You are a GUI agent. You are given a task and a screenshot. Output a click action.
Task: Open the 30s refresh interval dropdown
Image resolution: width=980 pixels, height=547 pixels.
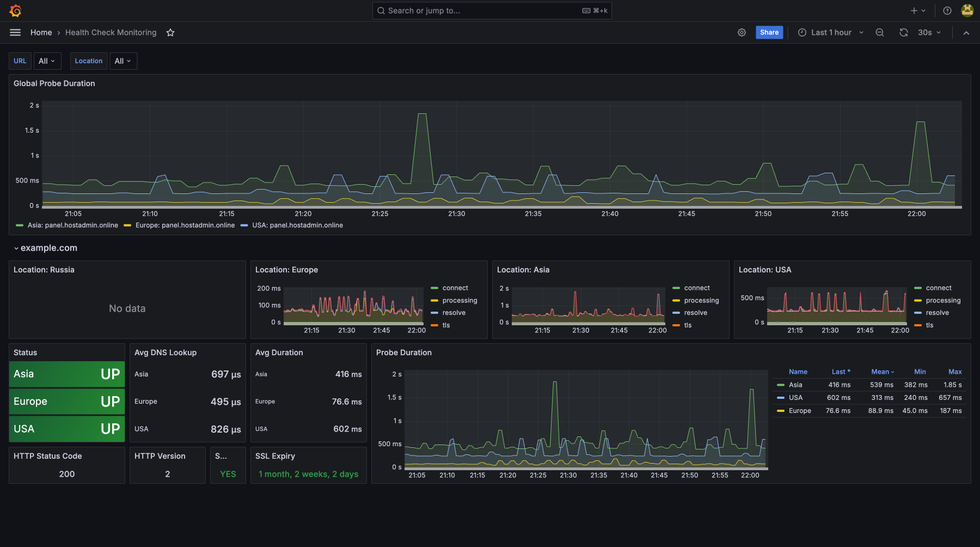pyautogui.click(x=929, y=33)
